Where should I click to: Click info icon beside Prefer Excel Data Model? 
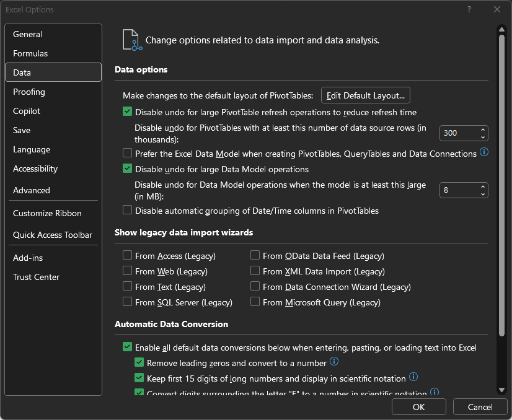coord(484,152)
